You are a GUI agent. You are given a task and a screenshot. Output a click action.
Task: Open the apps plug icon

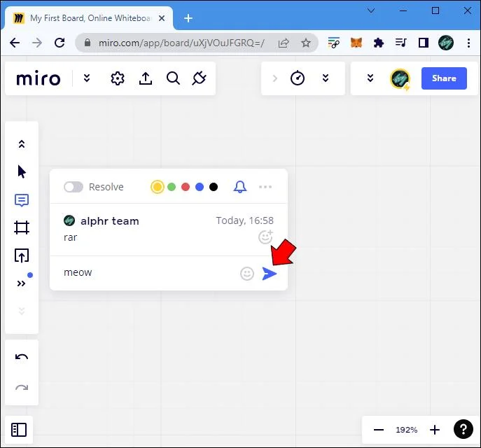[x=199, y=78]
